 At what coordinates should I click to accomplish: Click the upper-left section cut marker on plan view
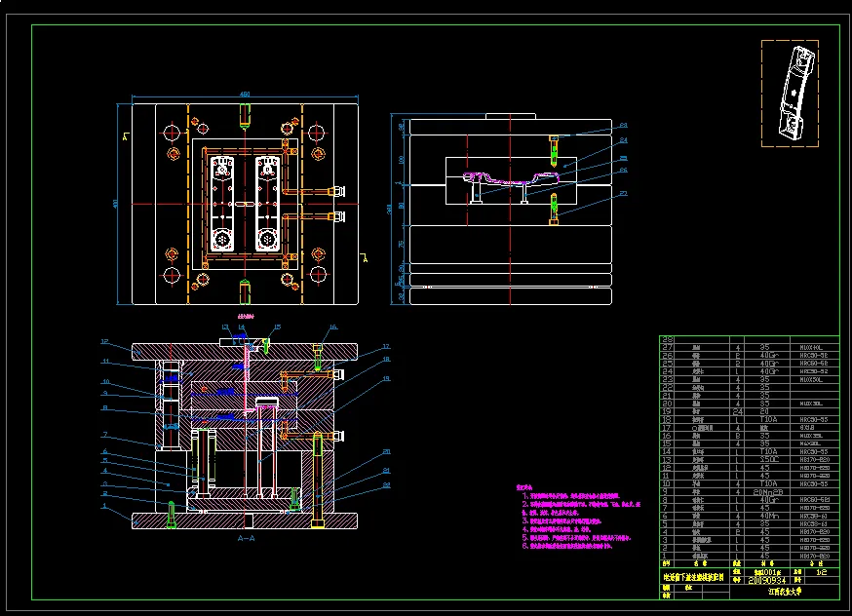126,136
